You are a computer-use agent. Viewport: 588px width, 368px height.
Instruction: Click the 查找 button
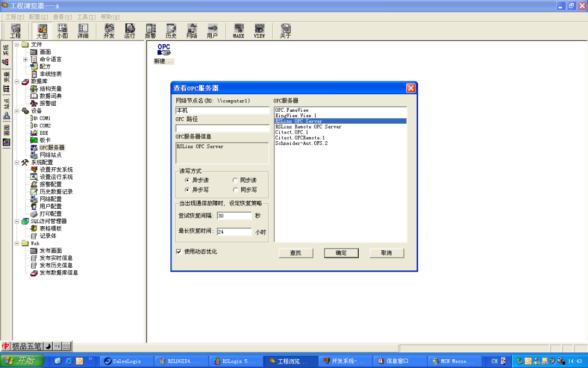(296, 253)
